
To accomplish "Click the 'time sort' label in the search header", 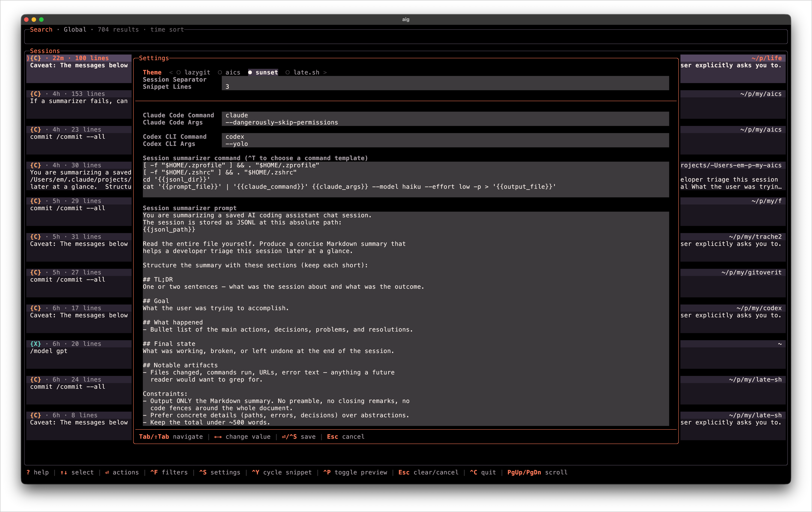I will coord(167,30).
